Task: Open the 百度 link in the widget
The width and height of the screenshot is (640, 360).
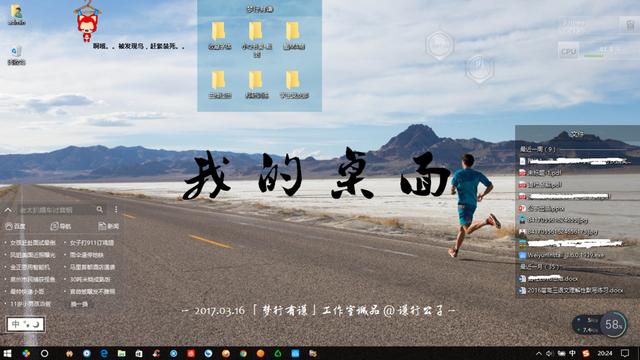Action: point(16,226)
